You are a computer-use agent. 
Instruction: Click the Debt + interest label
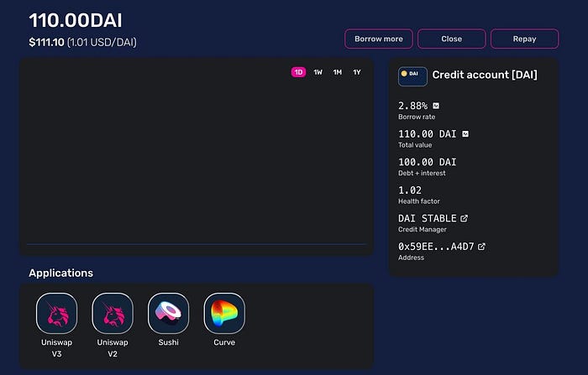point(422,173)
